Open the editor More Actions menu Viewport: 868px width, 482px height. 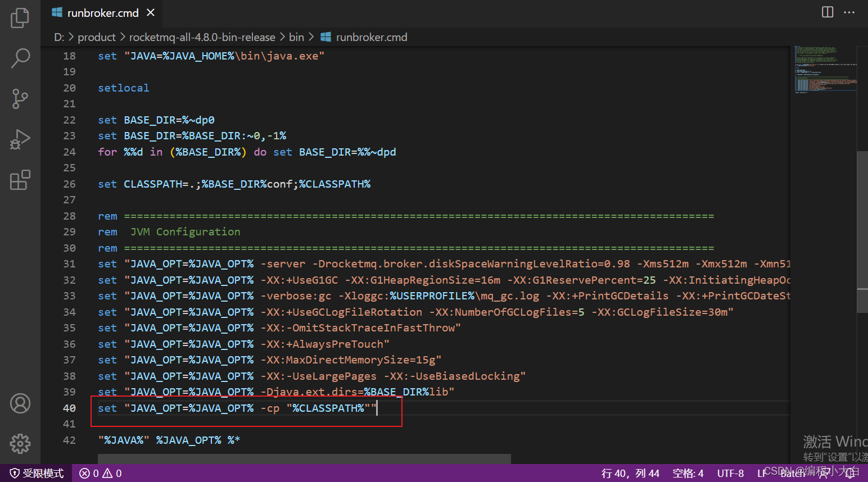pyautogui.click(x=849, y=12)
